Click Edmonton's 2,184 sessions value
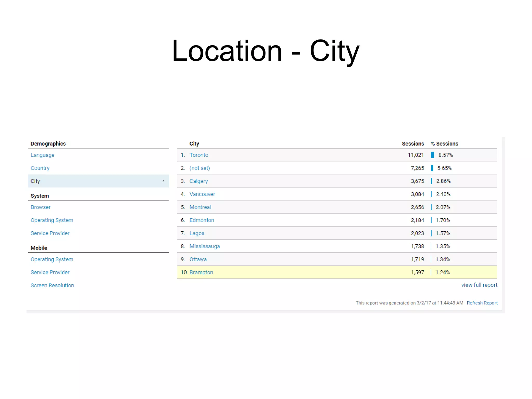 417,220
